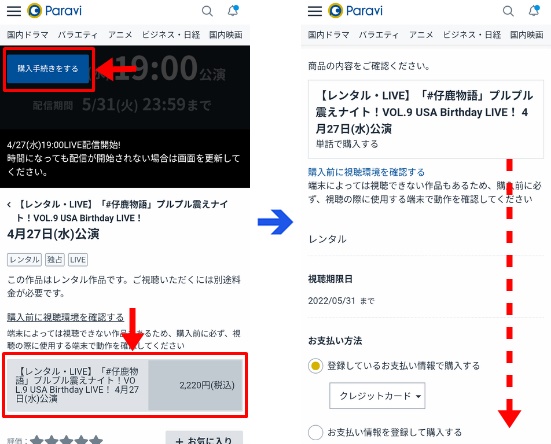
Task: Click the 商品の内容をご確認ください text
Action: (369, 66)
